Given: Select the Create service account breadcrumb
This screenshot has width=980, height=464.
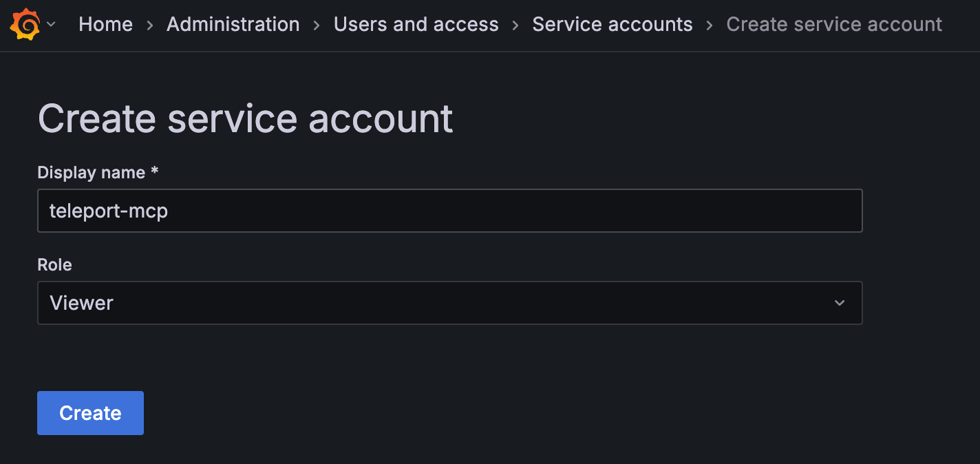Looking at the screenshot, I should coord(833,24).
